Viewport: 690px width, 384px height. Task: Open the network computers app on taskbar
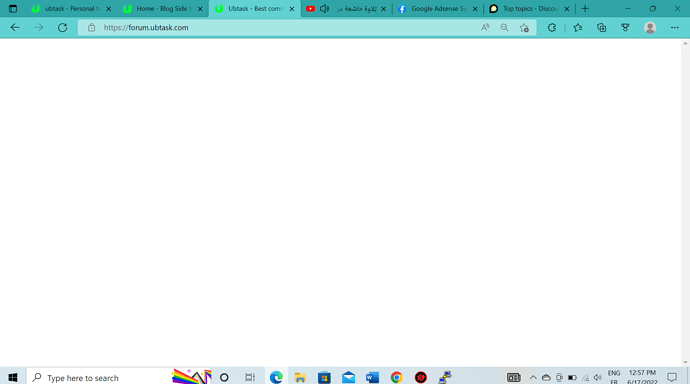click(445, 377)
